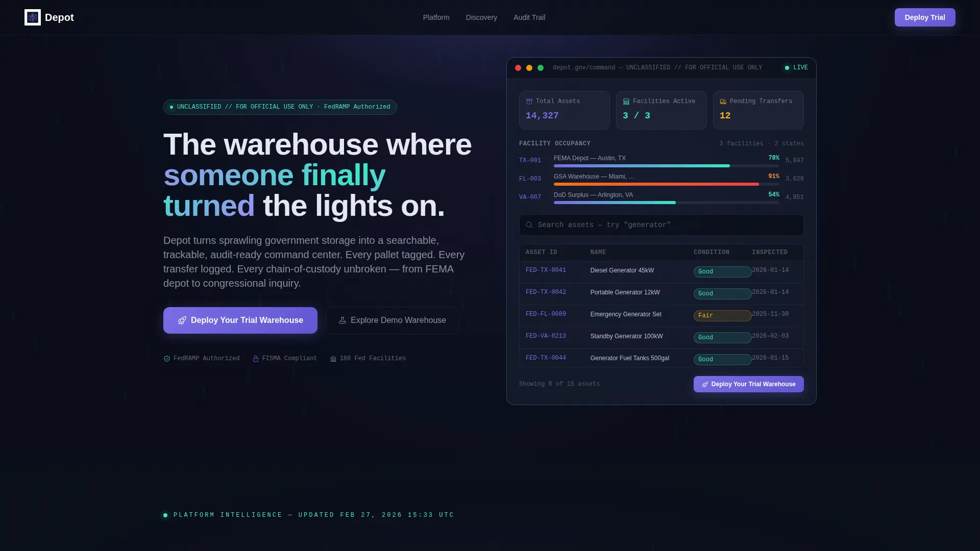Viewport: 980px width, 551px height.
Task: Click inspected date 2025-11-30
Action: click(x=770, y=314)
